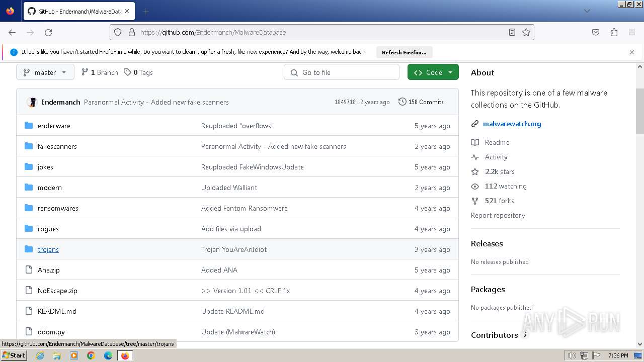Open the Reuploaded "overflows" commit
This screenshot has height=362, width=644.
coord(237,126)
